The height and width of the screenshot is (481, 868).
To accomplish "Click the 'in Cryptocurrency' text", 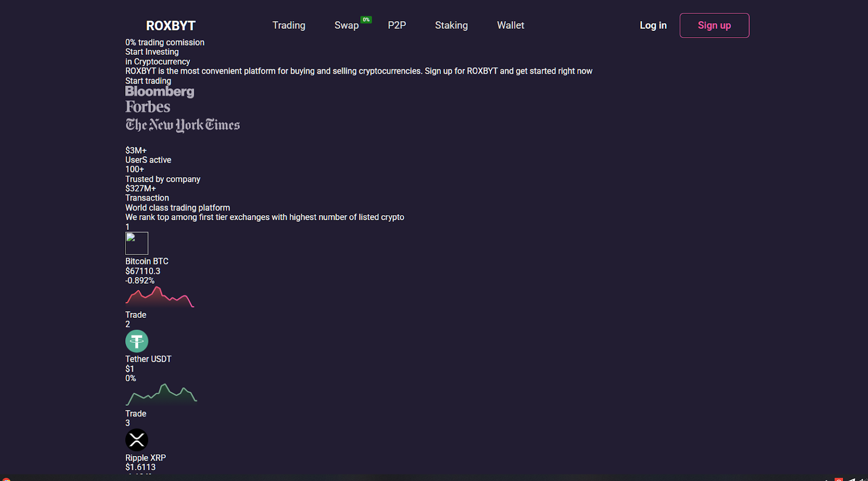I will pyautogui.click(x=157, y=62).
